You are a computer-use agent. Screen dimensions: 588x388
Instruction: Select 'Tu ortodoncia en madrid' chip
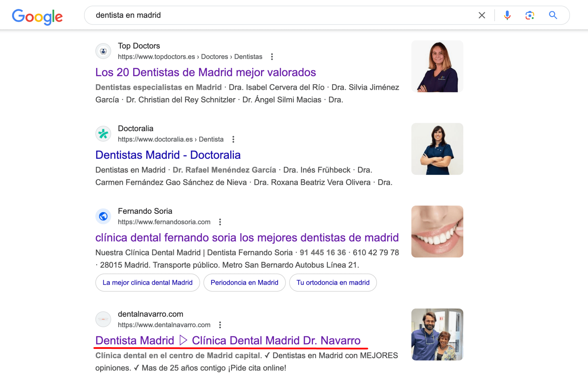tap(333, 283)
